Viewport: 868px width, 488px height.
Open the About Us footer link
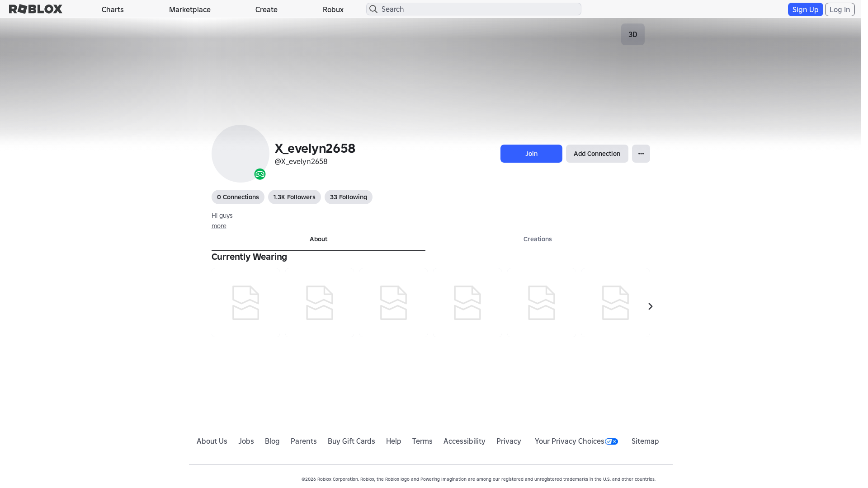pyautogui.click(x=212, y=441)
